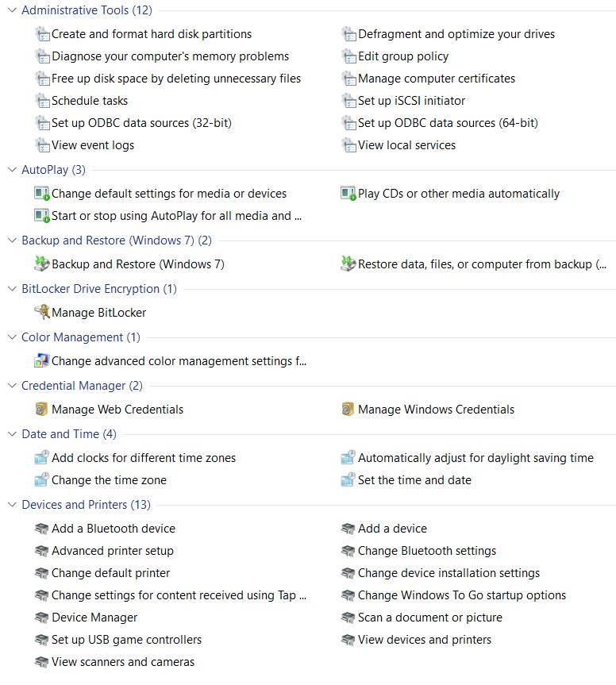Viewport: 616px width, 685px height.
Task: Click the Schedule tasks icon
Action: click(x=42, y=100)
